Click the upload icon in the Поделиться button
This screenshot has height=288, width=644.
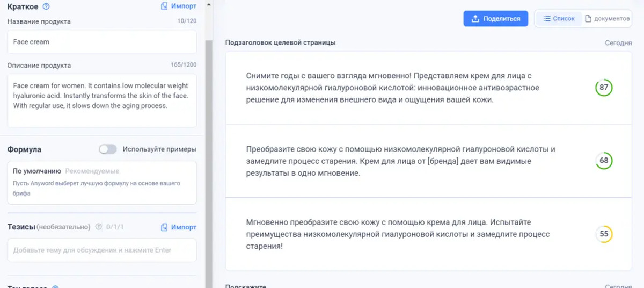(x=475, y=19)
